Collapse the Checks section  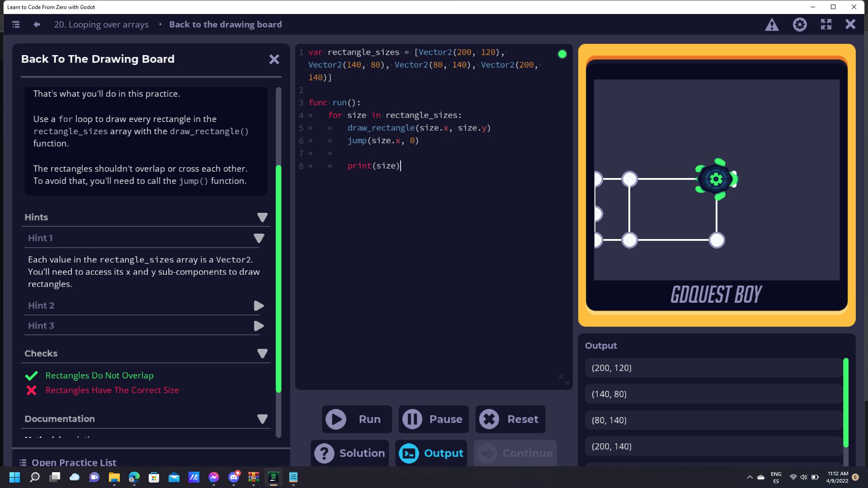tap(262, 353)
